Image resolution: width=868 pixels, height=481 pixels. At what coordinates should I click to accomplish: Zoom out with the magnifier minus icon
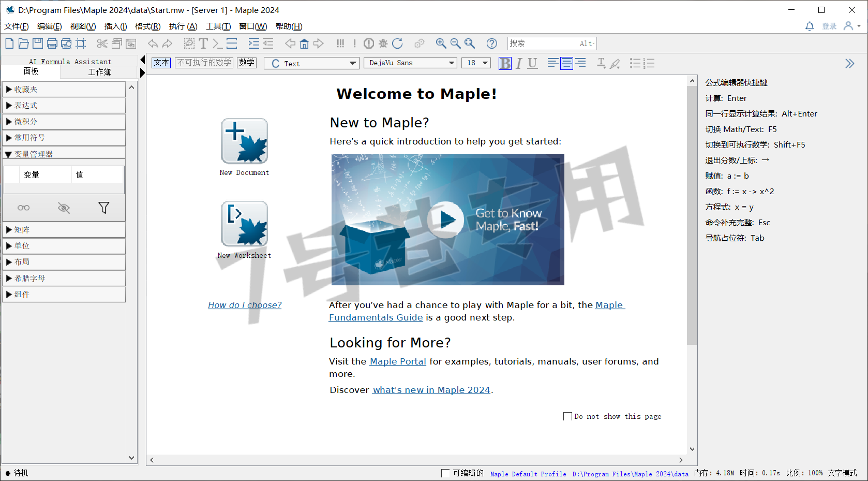pos(455,43)
